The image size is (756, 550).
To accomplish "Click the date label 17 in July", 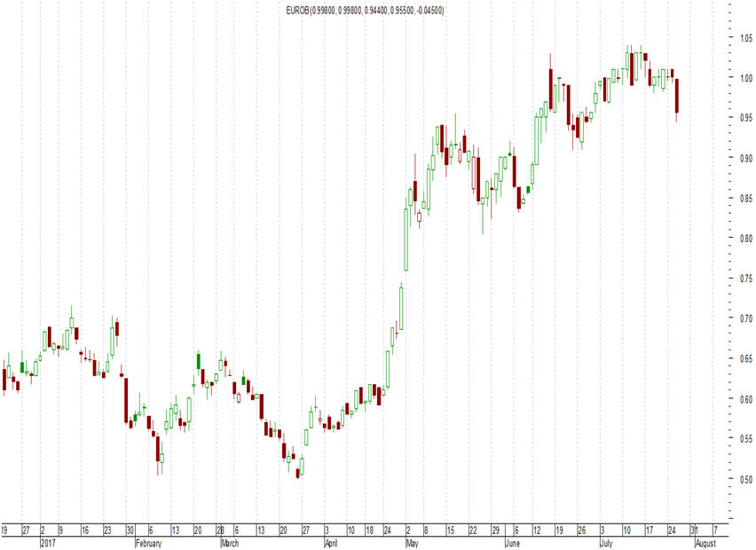I will point(650,530).
